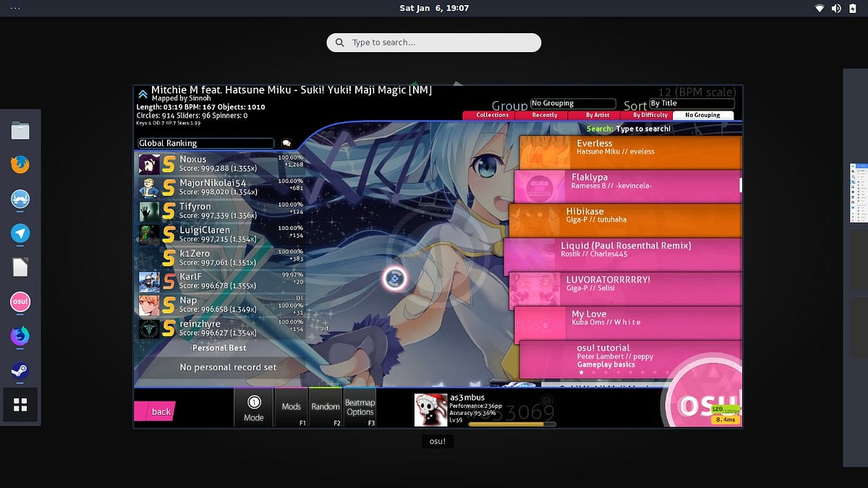Click the song Search: Type to search! field
Screen dimensions: 868x488
pyautogui.click(x=629, y=129)
